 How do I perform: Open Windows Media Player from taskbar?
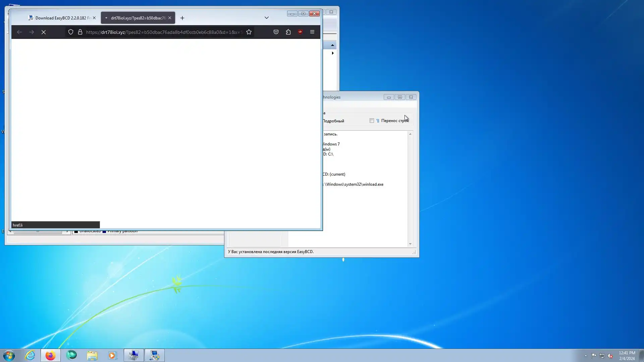[113, 355]
